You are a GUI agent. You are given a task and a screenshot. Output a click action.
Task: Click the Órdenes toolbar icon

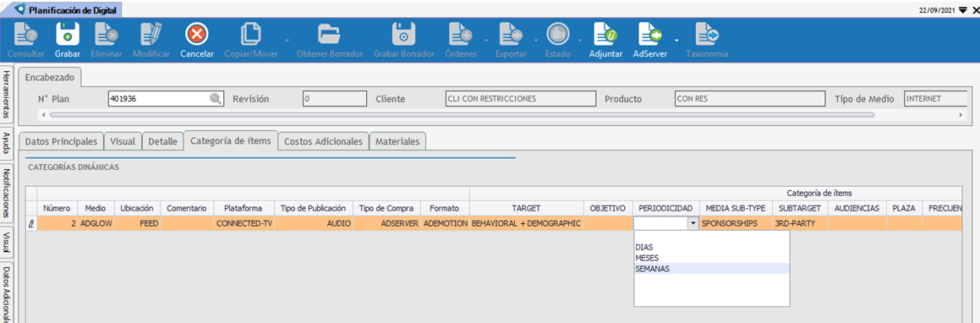tap(461, 35)
